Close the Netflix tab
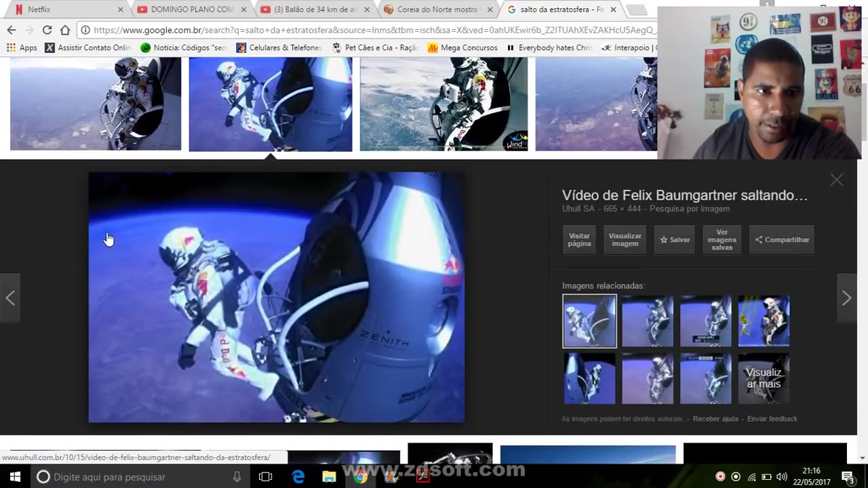This screenshot has width=868, height=488. coord(121,9)
